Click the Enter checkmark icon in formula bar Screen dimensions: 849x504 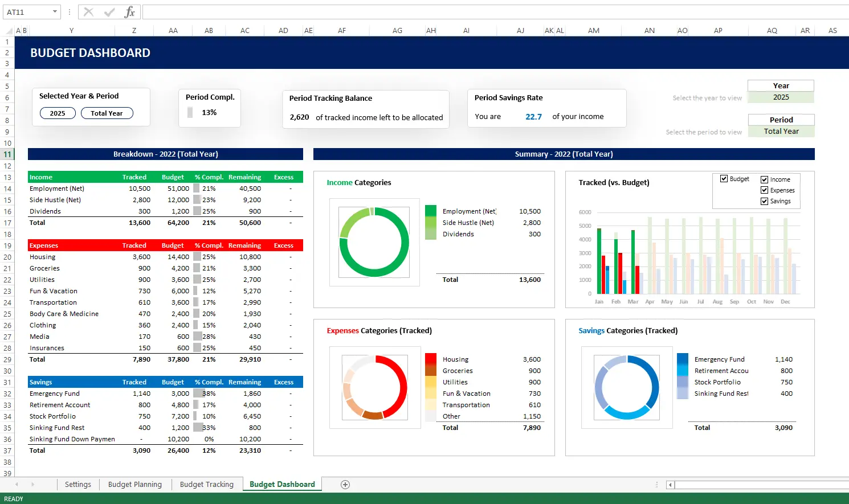(x=109, y=12)
